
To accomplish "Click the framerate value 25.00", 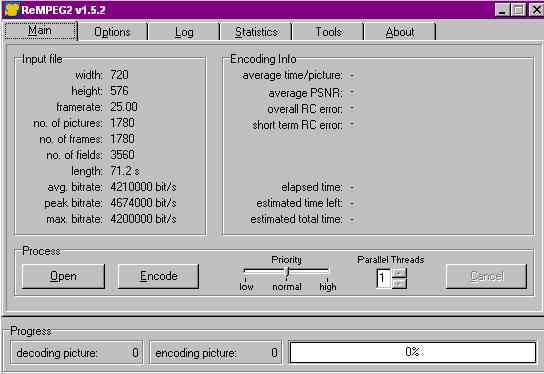I will click(x=124, y=107).
